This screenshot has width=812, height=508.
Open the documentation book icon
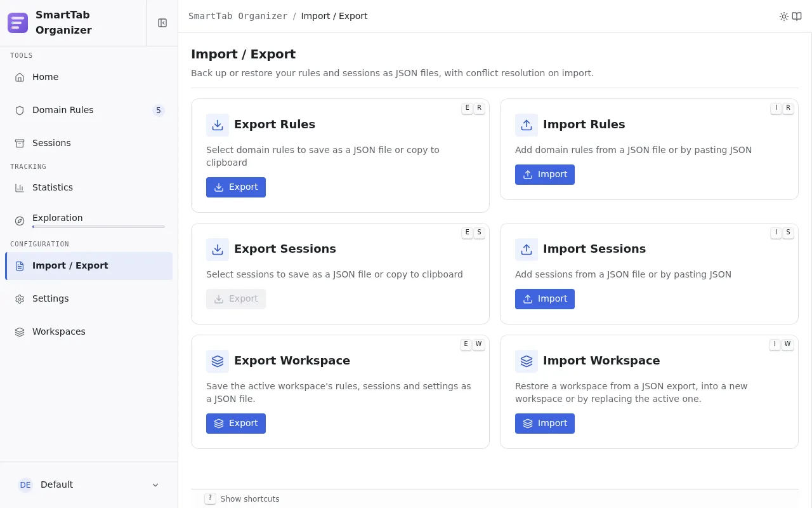[797, 17]
